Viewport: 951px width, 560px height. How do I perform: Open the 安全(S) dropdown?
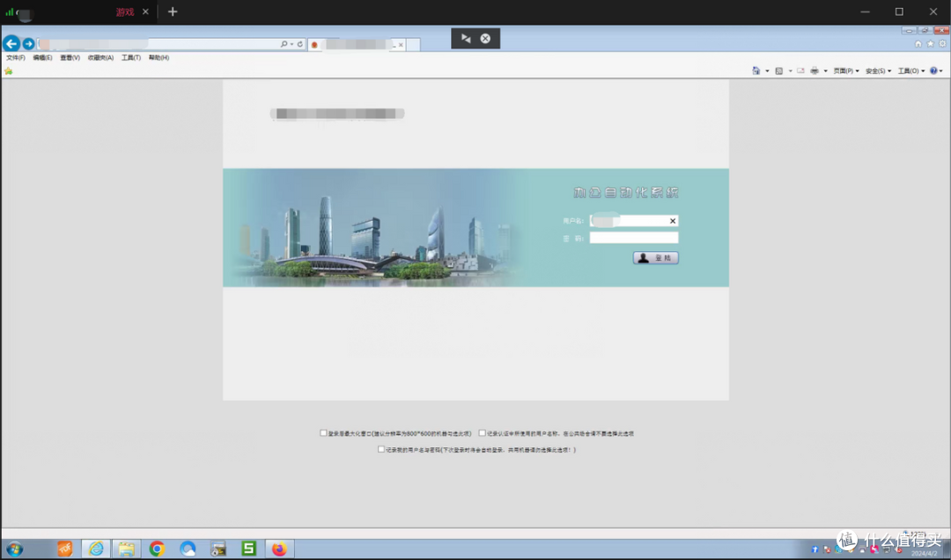click(x=878, y=71)
